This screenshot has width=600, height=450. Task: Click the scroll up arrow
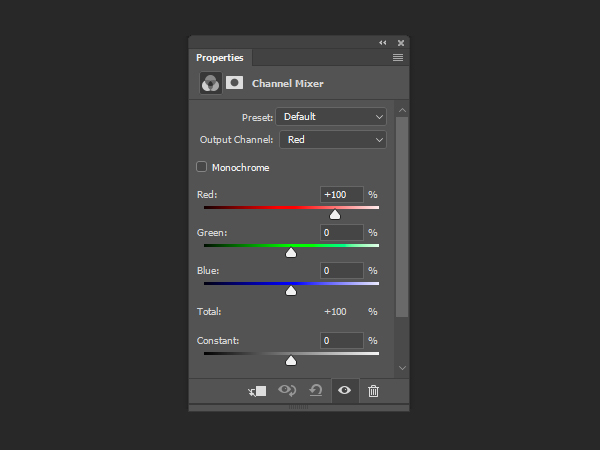402,110
